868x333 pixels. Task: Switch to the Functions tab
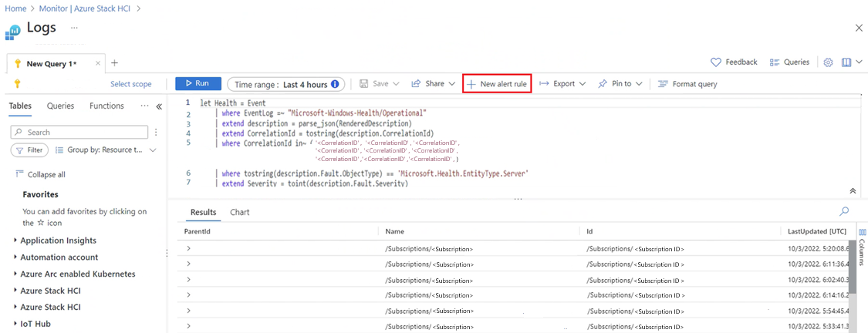106,106
